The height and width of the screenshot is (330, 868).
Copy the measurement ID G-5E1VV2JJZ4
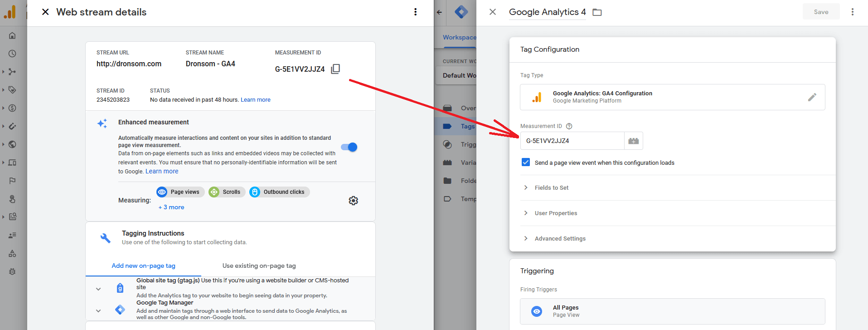335,69
